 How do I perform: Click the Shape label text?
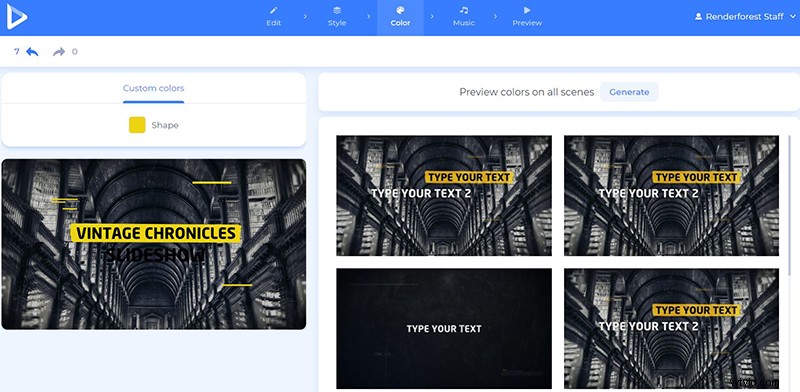coord(165,125)
